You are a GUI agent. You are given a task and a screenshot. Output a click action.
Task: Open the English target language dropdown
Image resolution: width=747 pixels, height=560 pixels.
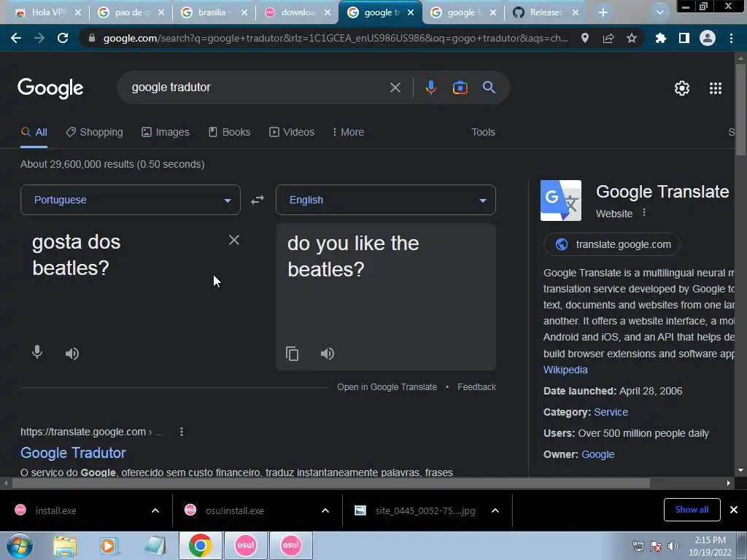(x=386, y=200)
